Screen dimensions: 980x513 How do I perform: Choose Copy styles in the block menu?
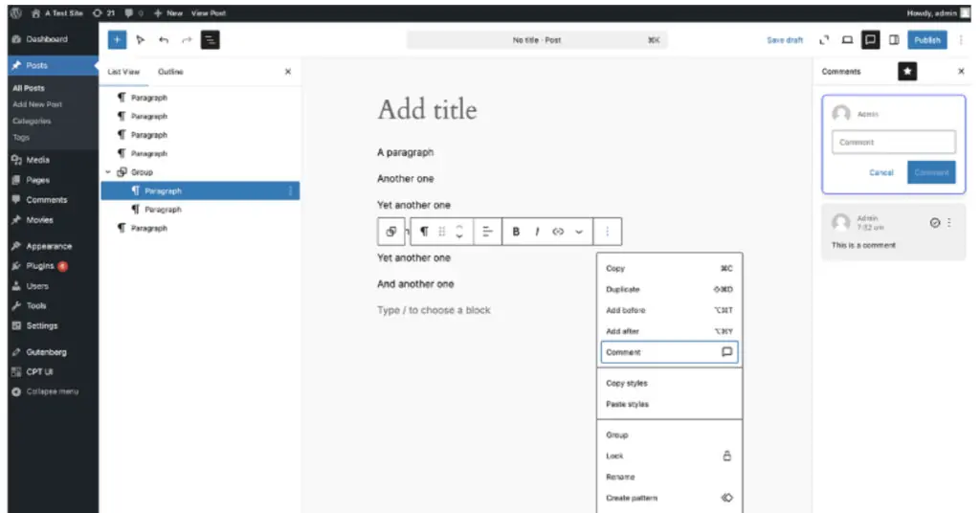(669, 384)
